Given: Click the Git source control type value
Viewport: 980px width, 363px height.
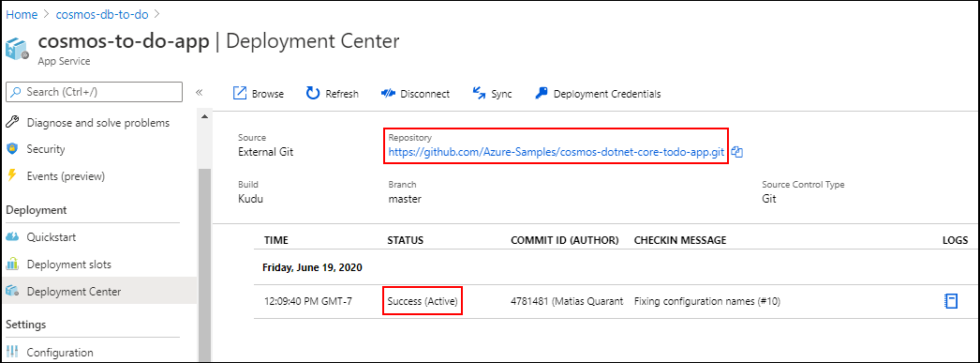Looking at the screenshot, I should tap(769, 199).
